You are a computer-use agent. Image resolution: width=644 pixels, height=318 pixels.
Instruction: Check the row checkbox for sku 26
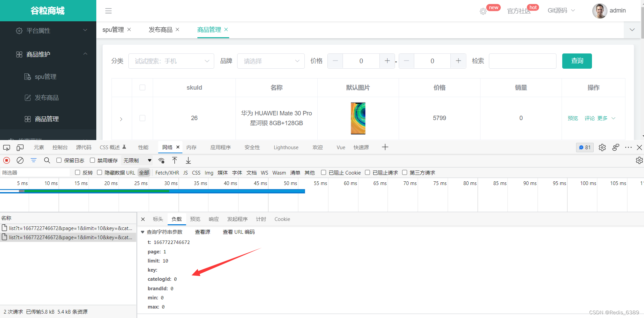(x=142, y=118)
